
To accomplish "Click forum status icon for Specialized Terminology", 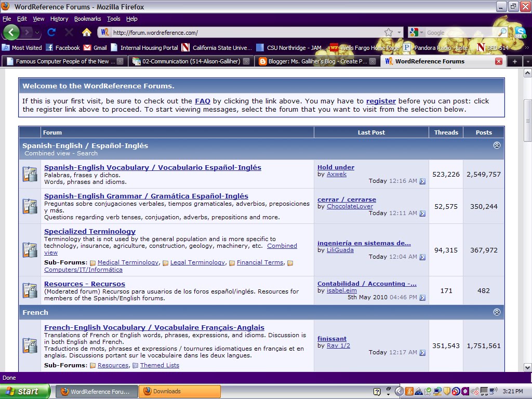I will (30, 250).
